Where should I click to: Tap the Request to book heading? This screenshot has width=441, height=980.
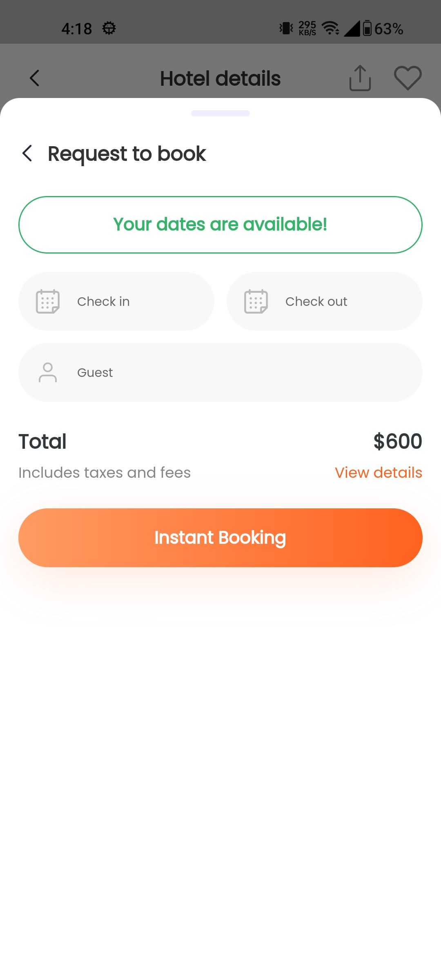coord(127,154)
